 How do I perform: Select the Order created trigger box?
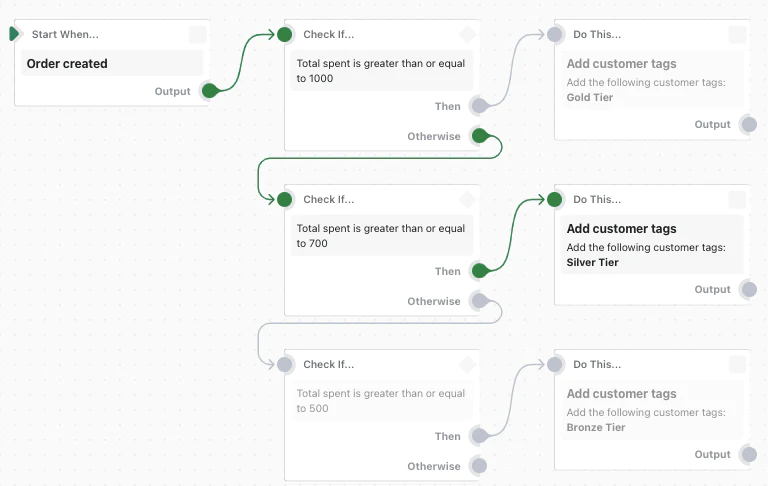110,64
